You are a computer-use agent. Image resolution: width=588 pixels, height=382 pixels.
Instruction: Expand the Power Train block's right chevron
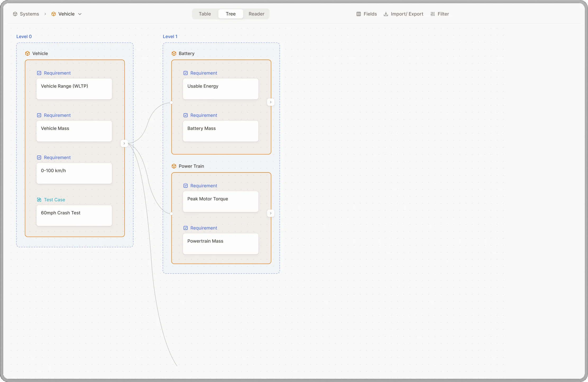click(271, 213)
